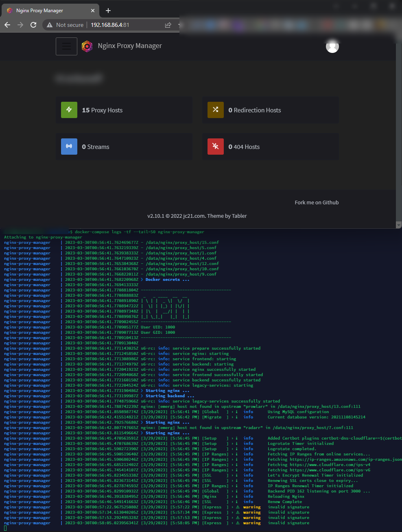This screenshot has width=402, height=532.
Task: Click the forward navigation arrow
Action: pyautogui.click(x=20, y=25)
